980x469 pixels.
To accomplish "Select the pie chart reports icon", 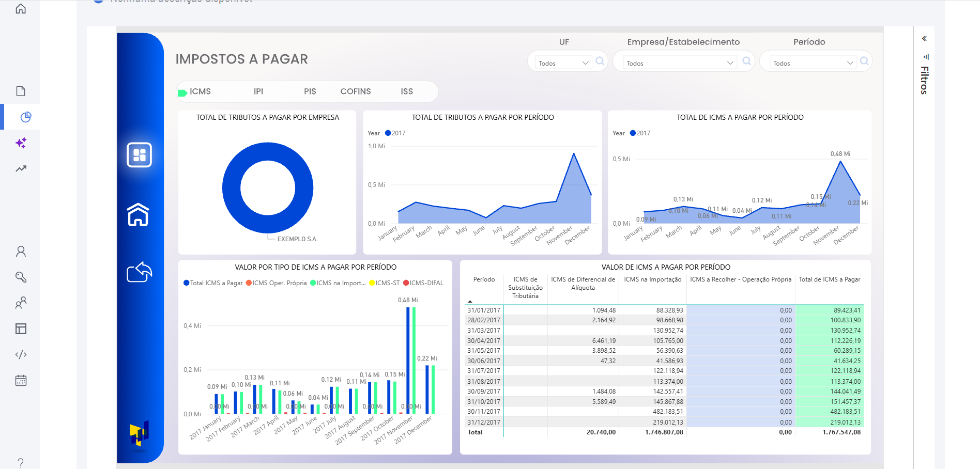I will click(x=25, y=117).
